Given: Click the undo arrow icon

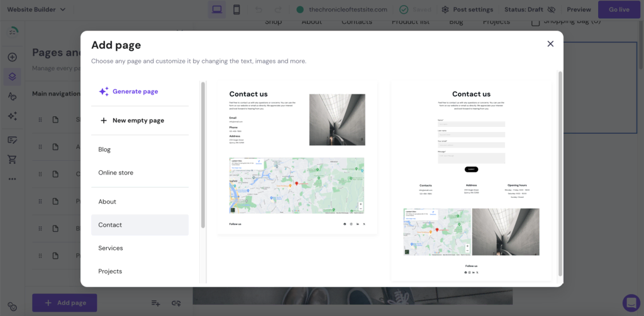Looking at the screenshot, I should click(x=258, y=9).
